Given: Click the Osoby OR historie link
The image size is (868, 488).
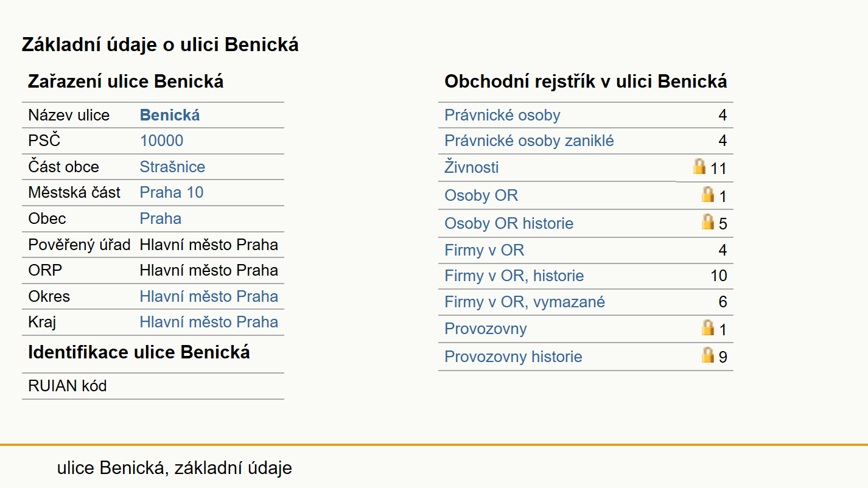Looking at the screenshot, I should point(509,223).
